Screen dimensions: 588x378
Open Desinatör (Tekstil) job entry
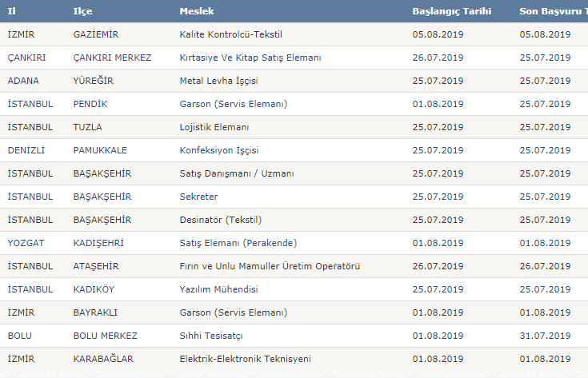coord(221,220)
